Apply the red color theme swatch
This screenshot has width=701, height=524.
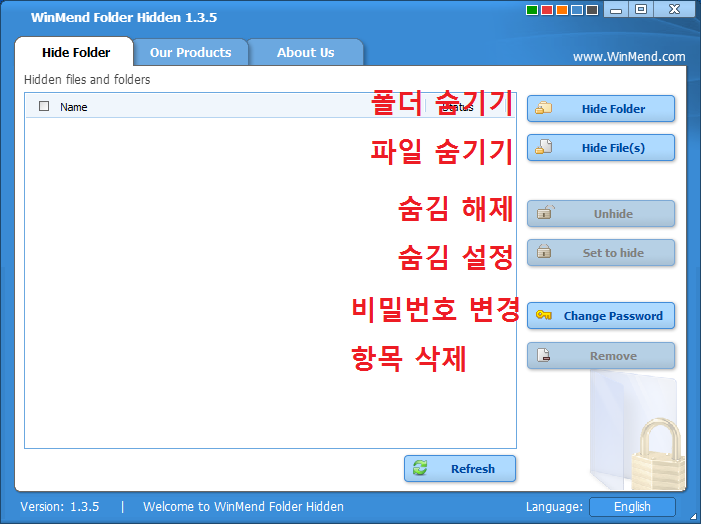(547, 10)
